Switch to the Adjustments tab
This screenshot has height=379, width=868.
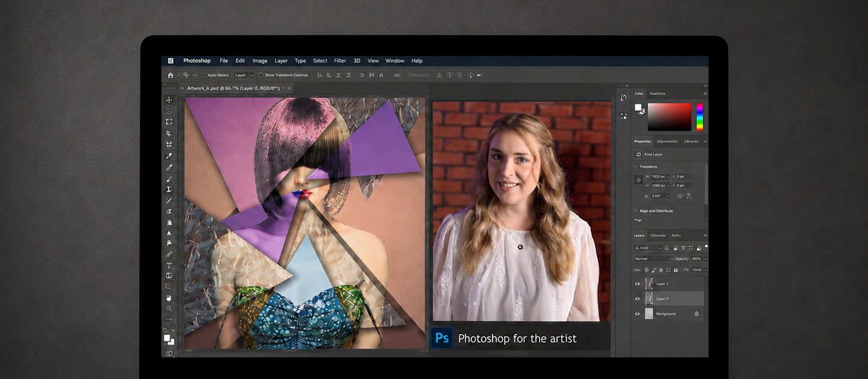(x=667, y=142)
